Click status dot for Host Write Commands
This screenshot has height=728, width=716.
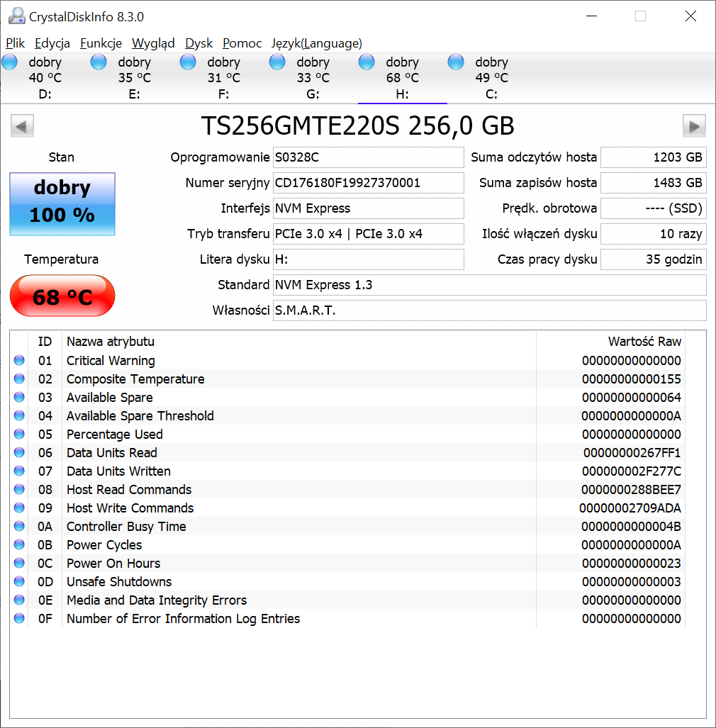tap(19, 508)
